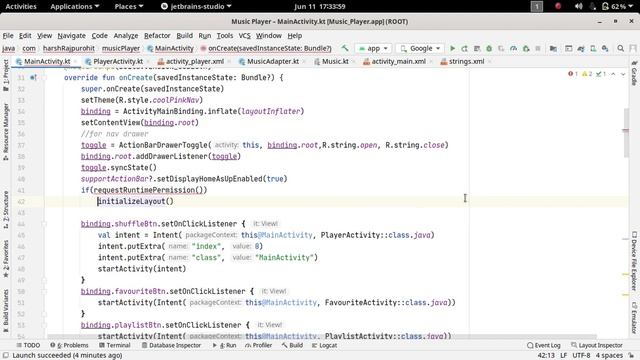Click the error count indicator in editor
The width and height of the screenshot is (640, 360).
(573, 74)
